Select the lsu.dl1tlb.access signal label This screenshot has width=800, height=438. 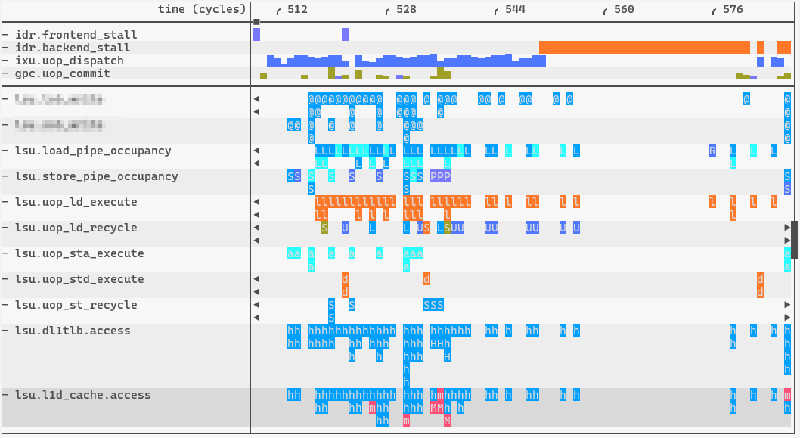point(73,330)
